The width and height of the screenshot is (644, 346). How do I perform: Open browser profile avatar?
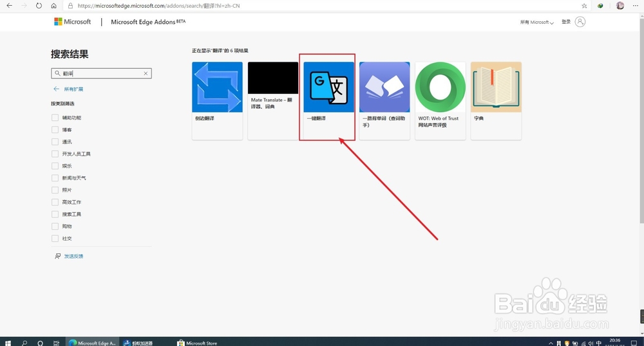point(620,6)
